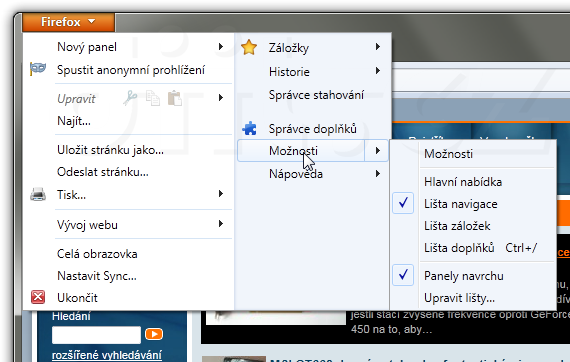
Task: Open Správce stahování downloads manager
Action: tap(316, 95)
